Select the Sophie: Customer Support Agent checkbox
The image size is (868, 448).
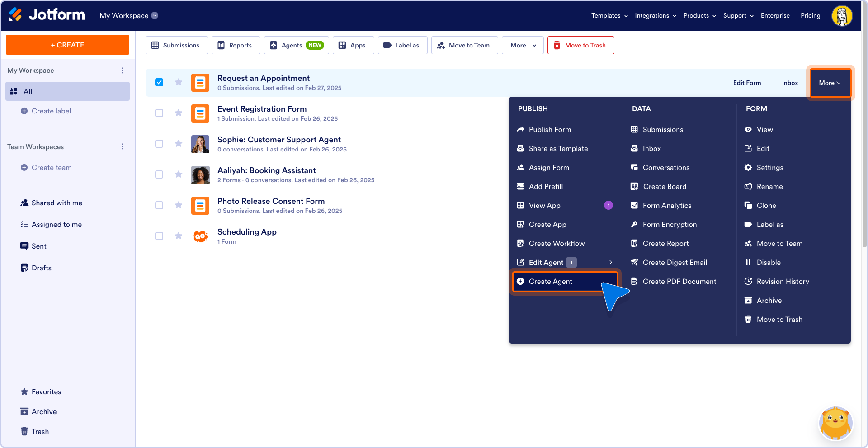tap(159, 144)
